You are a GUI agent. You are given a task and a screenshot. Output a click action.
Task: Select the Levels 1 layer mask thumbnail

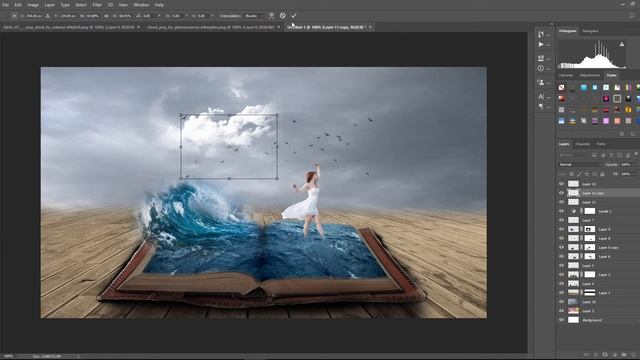click(590, 211)
